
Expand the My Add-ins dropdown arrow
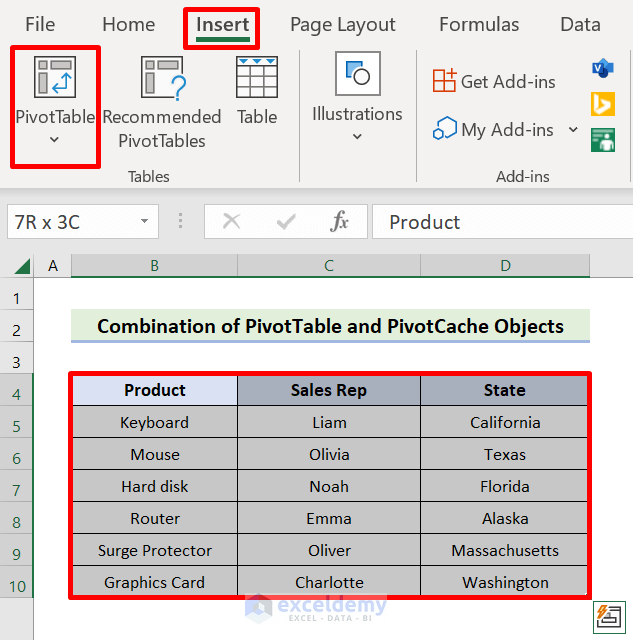click(573, 130)
